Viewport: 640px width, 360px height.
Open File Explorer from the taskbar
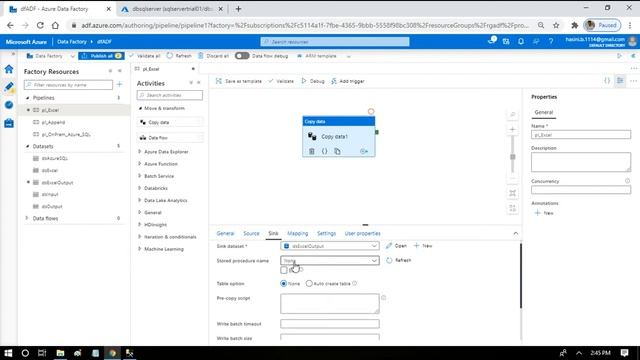pyautogui.click(x=60, y=353)
